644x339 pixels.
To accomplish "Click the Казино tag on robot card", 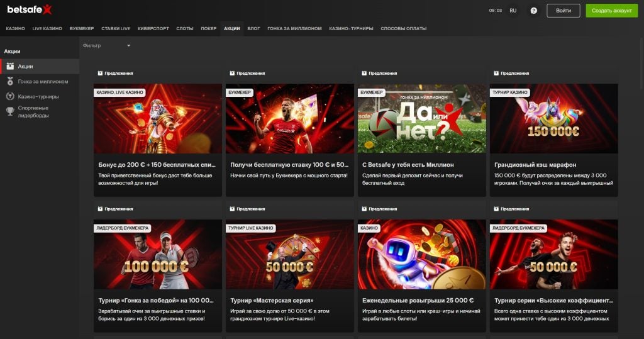I will 369,228.
